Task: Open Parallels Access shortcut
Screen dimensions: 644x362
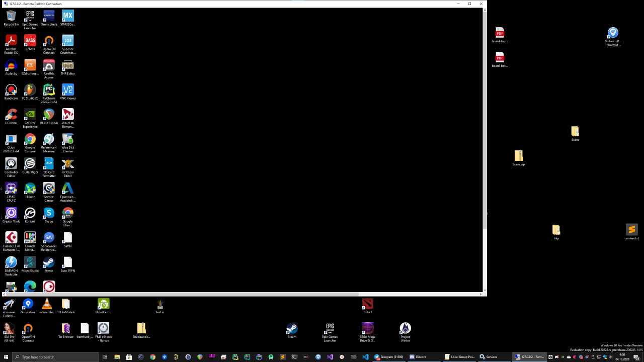Action: pos(49,68)
